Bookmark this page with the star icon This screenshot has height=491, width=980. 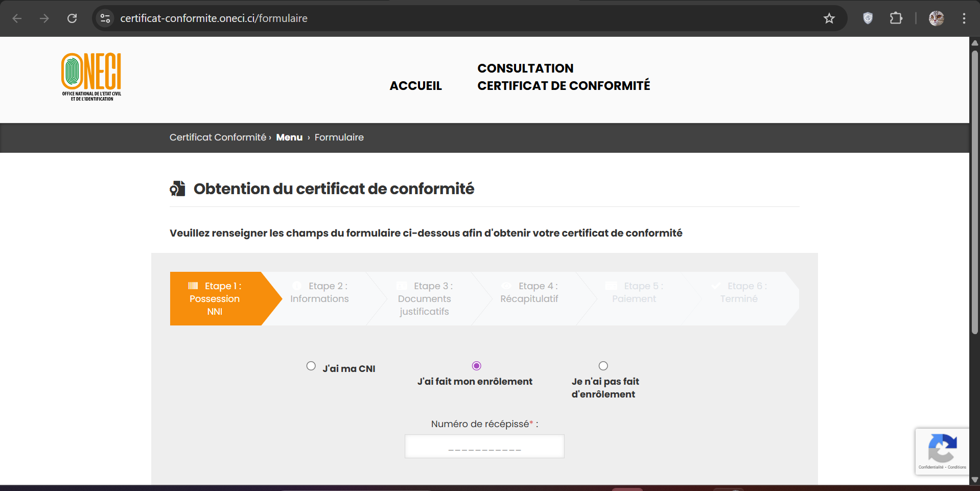point(829,18)
